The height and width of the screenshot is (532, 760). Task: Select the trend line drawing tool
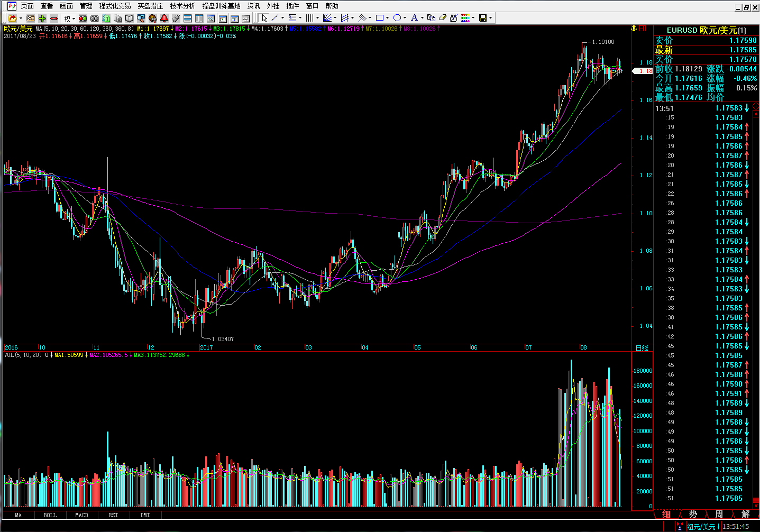275,18
